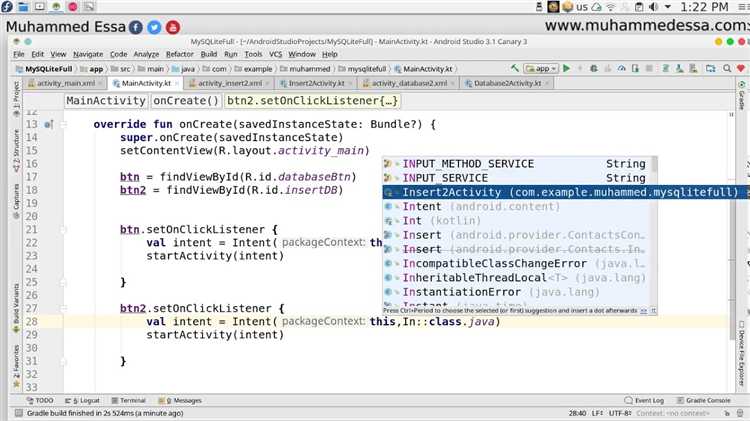
Task: Click the Facebook icon beside Muhammed Essa
Action: click(x=136, y=27)
